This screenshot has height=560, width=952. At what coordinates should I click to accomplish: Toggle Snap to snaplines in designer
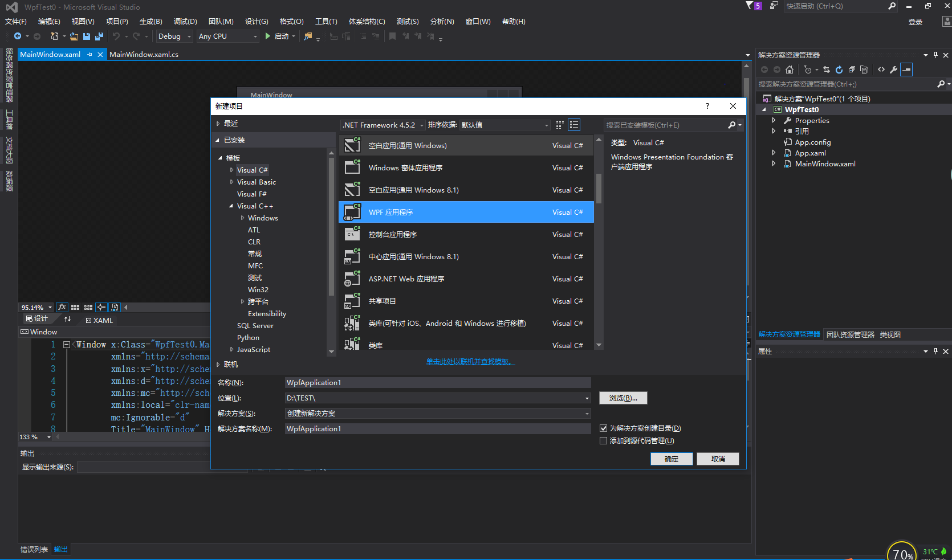click(101, 307)
